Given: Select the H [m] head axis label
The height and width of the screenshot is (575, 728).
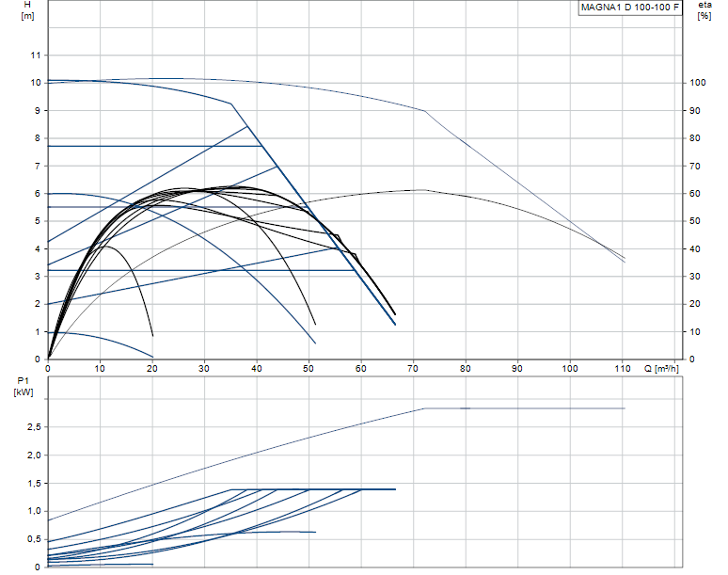Looking at the screenshot, I should (x=27, y=10).
